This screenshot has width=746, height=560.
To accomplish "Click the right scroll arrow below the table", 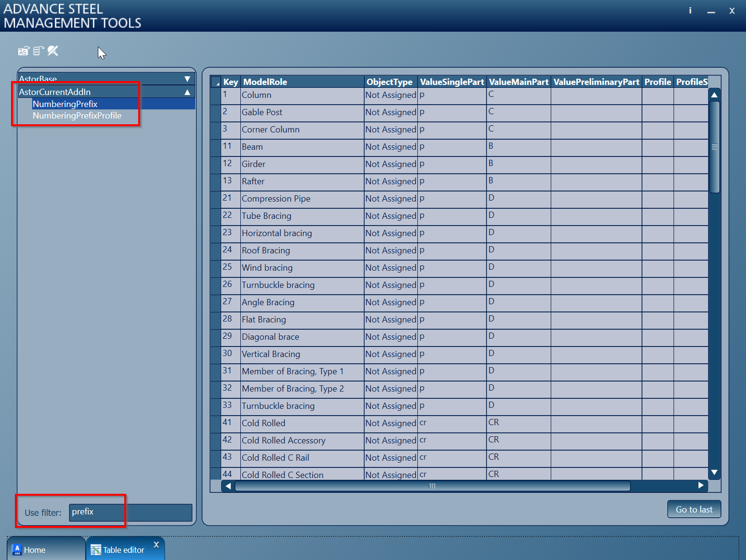I will pos(701,486).
